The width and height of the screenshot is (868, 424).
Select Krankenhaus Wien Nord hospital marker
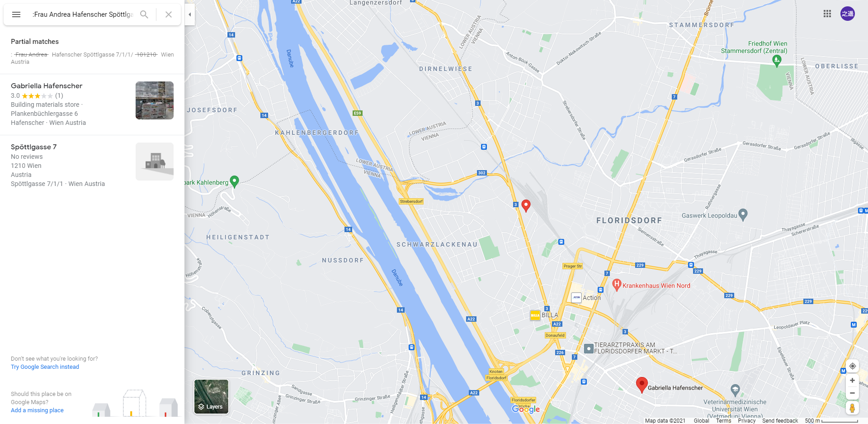(x=617, y=285)
